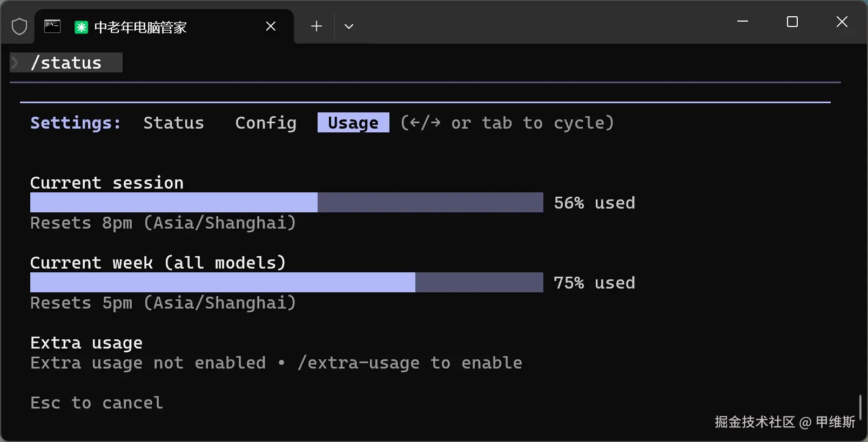
Task: Select the highlighted Usage tab
Action: pyautogui.click(x=353, y=123)
